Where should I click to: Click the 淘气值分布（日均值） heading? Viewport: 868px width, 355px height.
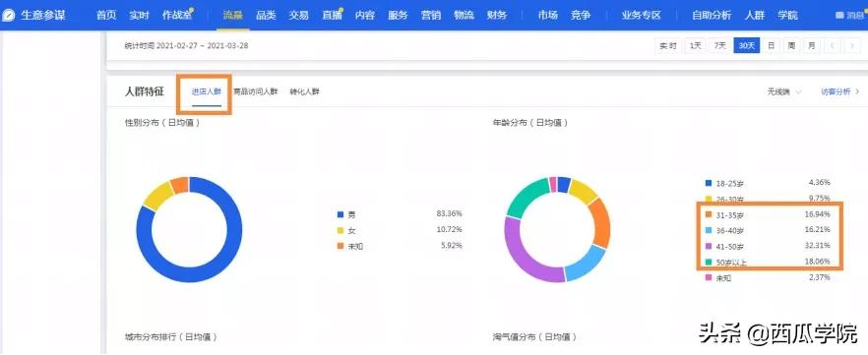coord(534,336)
